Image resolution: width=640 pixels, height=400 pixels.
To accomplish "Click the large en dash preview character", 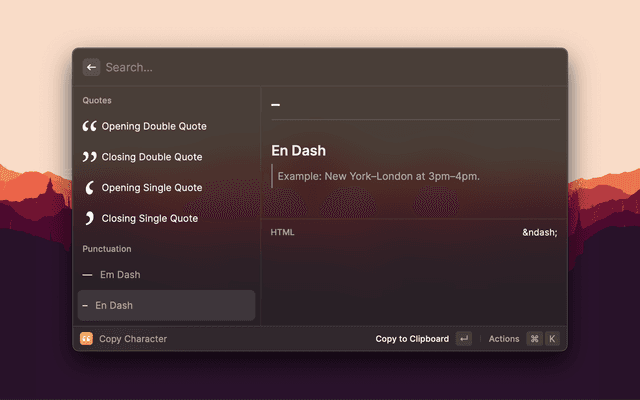I will 276,105.
